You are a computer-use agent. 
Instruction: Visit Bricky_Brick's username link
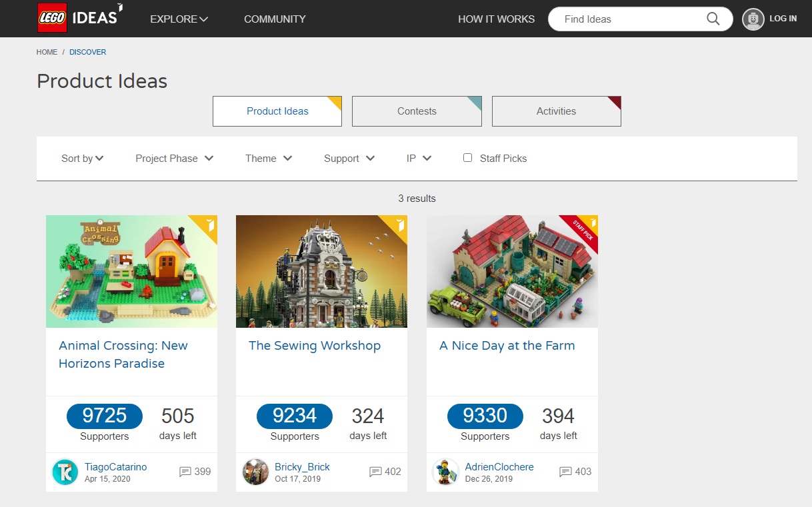click(302, 467)
